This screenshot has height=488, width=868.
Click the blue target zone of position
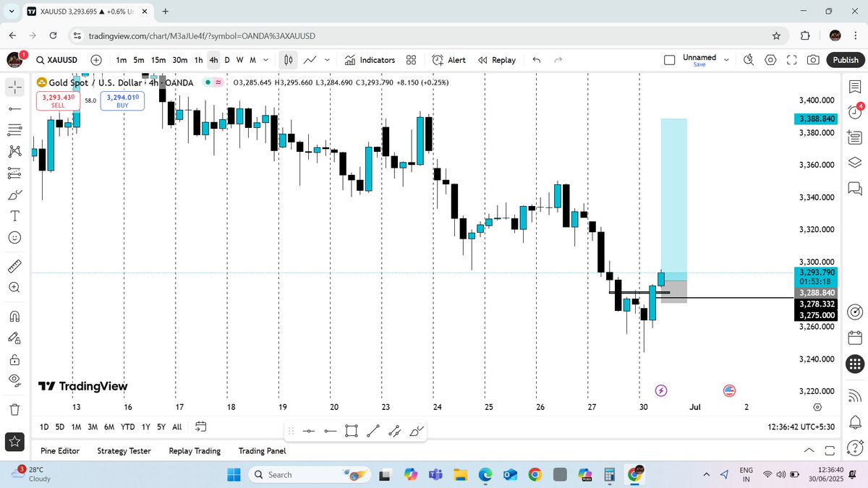tap(673, 199)
